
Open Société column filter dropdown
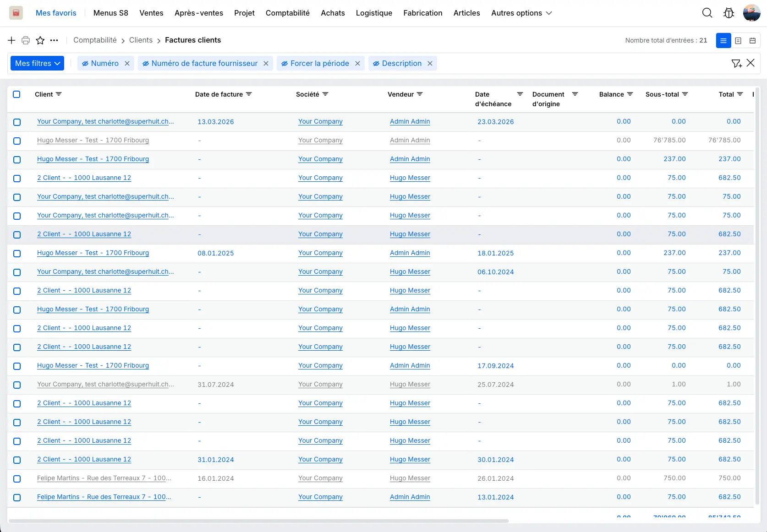pos(325,94)
